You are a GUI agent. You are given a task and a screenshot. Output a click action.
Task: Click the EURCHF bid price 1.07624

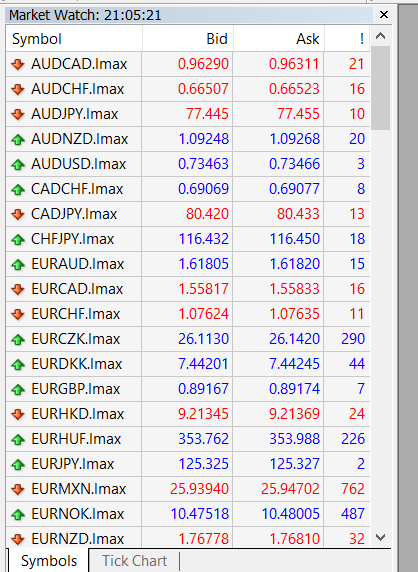point(203,314)
